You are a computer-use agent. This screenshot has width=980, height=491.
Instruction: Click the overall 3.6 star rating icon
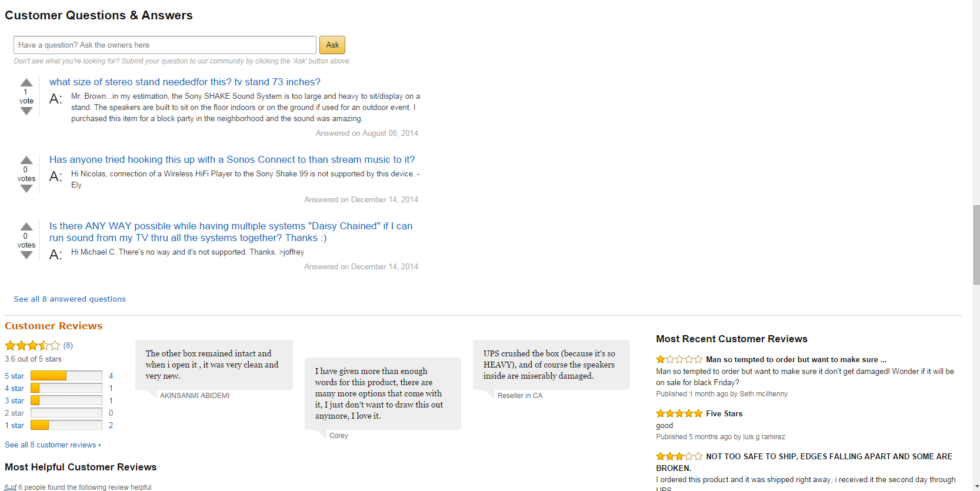32,346
